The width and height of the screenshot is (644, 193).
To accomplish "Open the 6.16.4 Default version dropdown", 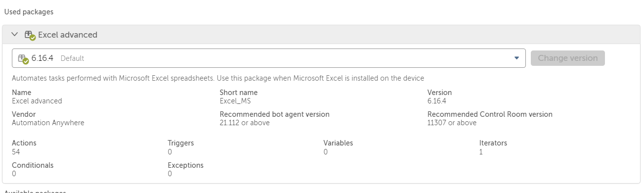I will [268, 58].
